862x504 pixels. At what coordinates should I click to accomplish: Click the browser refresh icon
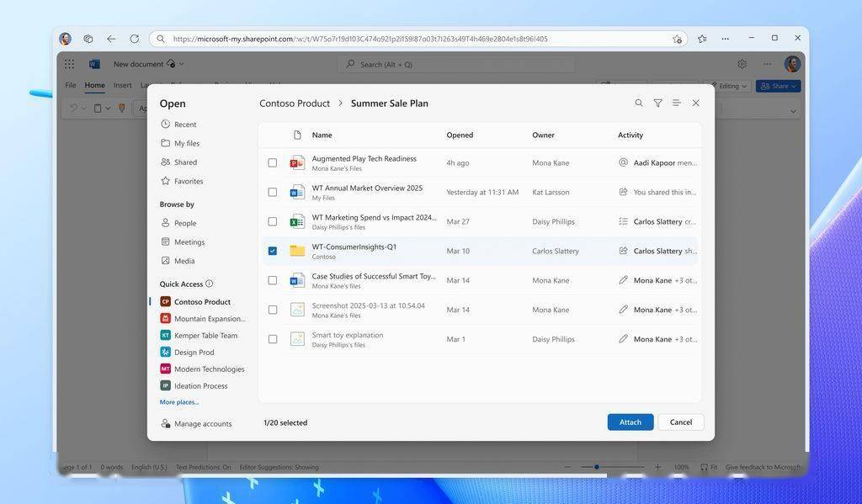point(134,39)
